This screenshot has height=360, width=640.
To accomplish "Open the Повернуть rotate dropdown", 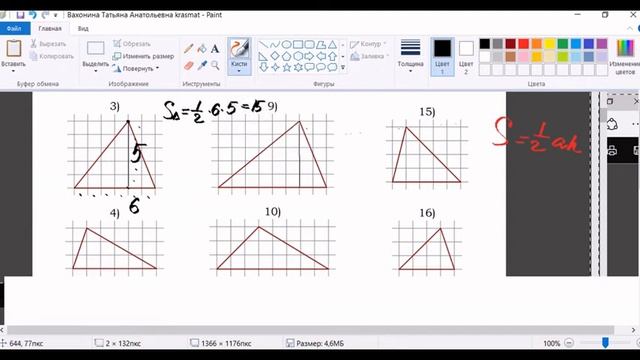I will coord(158,68).
